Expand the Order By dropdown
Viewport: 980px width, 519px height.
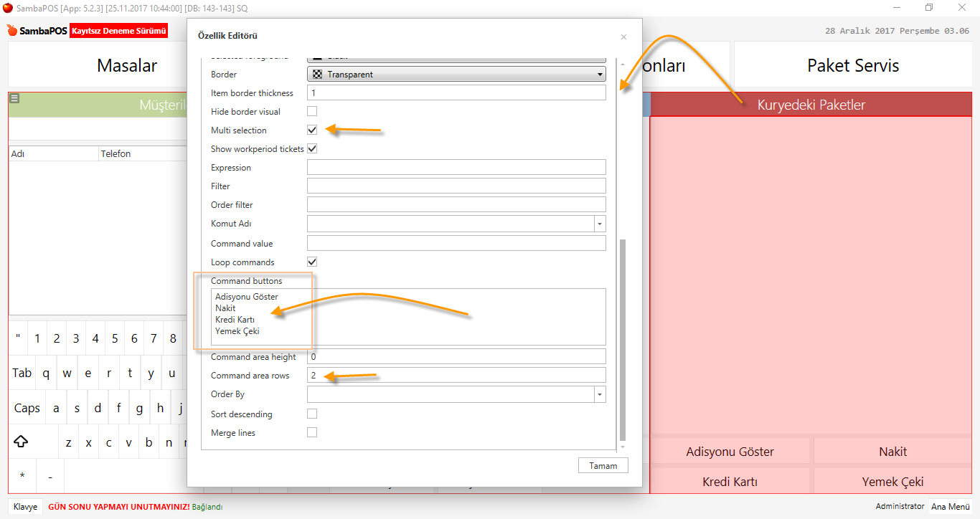[600, 394]
